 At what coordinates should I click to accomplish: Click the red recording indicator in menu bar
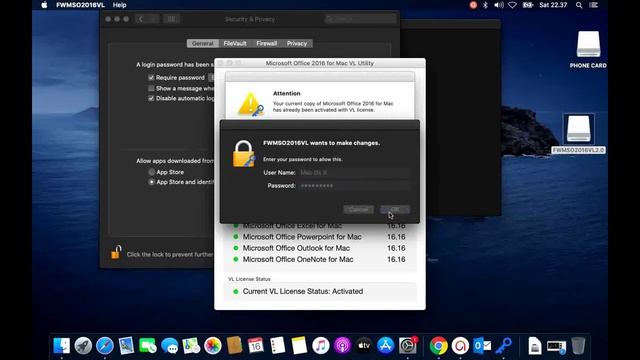pos(473,5)
